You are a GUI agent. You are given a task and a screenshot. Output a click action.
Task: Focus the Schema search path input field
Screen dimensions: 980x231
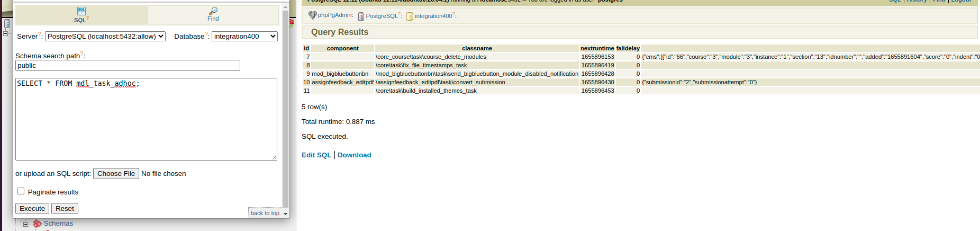click(x=128, y=66)
